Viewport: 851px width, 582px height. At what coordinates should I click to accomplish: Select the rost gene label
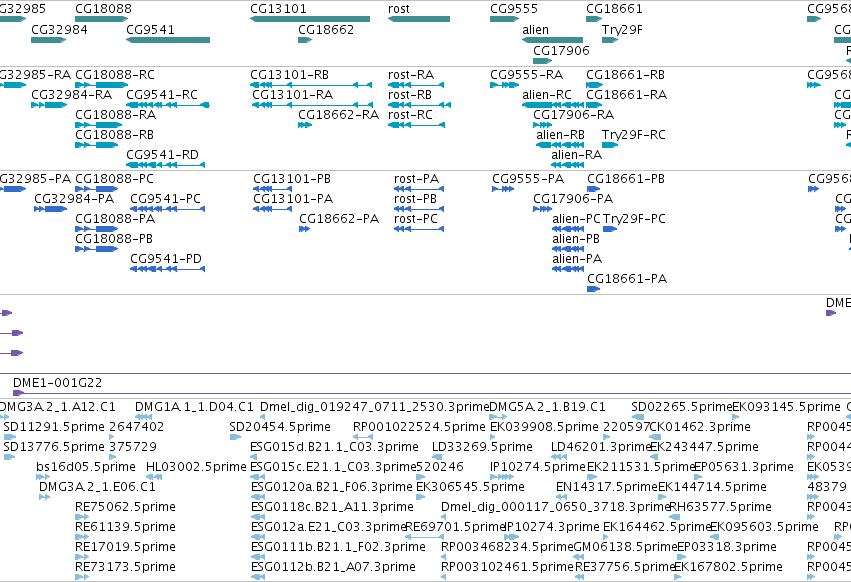point(399,9)
